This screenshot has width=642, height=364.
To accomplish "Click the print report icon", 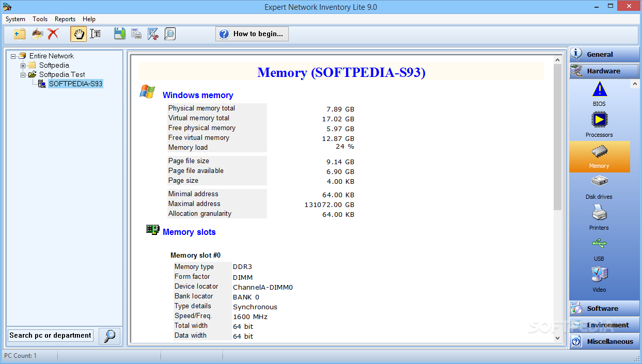I will point(136,34).
